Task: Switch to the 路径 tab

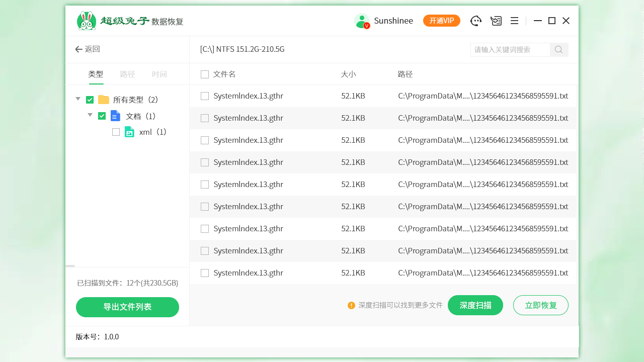Action: point(127,74)
